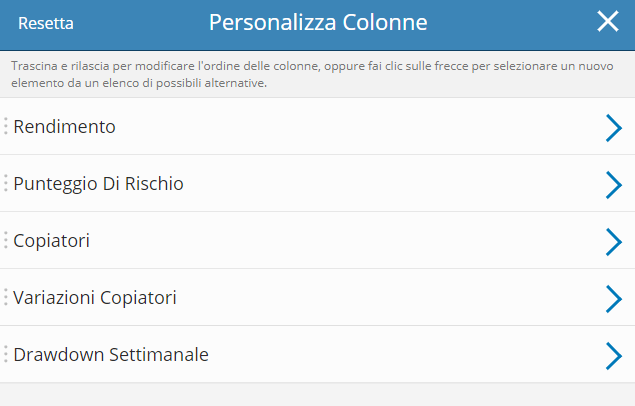Image resolution: width=635 pixels, height=406 pixels.
Task: Close the Personalizza Colonne dialog
Action: click(x=607, y=22)
